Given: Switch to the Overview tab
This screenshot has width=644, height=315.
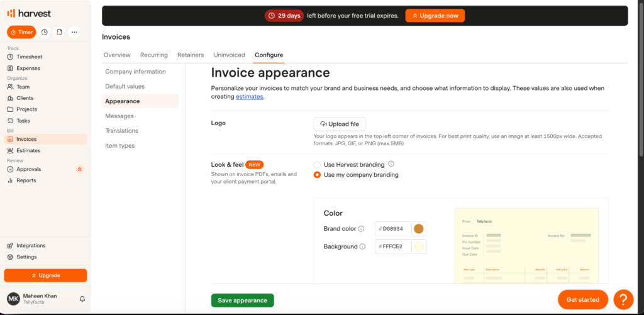Looking at the screenshot, I should pos(117,55).
